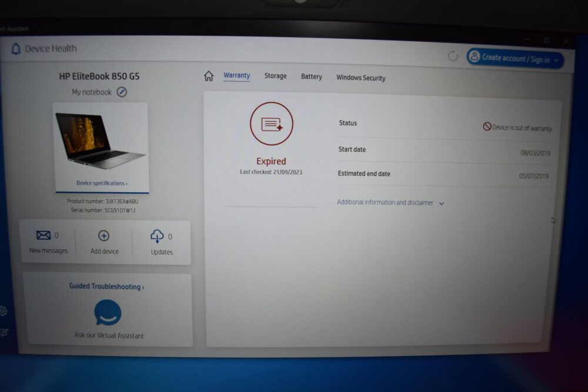Viewport: 588px width, 392px height.
Task: Click the Ask our Virtual Assistant label
Action: (x=109, y=336)
